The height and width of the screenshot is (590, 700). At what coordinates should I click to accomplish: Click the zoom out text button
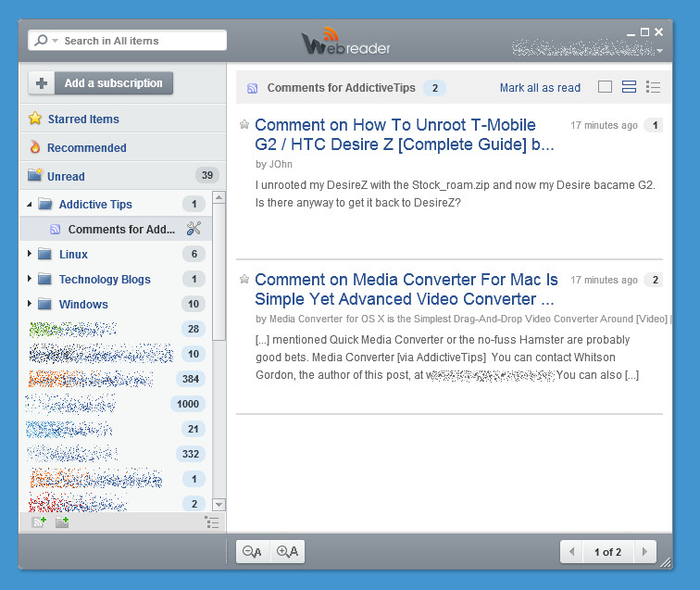pyautogui.click(x=253, y=552)
